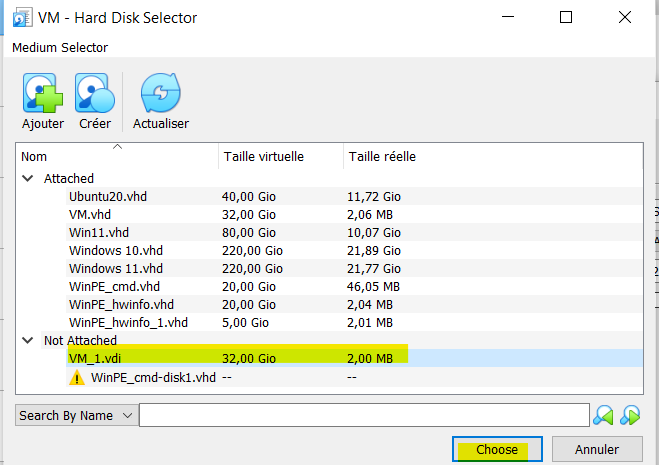659x465 pixels.
Task: Sort by Taille réelle column header
Action: tap(382, 157)
